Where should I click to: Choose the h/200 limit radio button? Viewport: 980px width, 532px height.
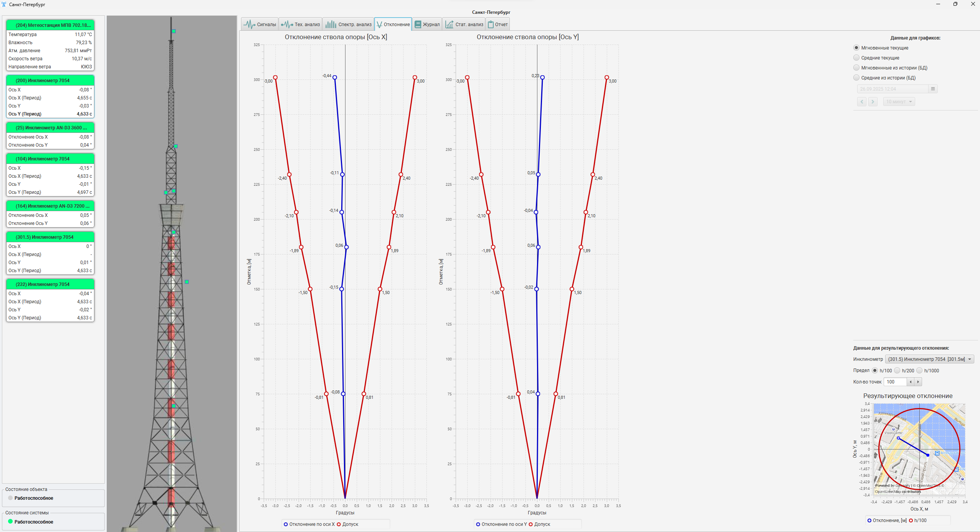pyautogui.click(x=897, y=370)
